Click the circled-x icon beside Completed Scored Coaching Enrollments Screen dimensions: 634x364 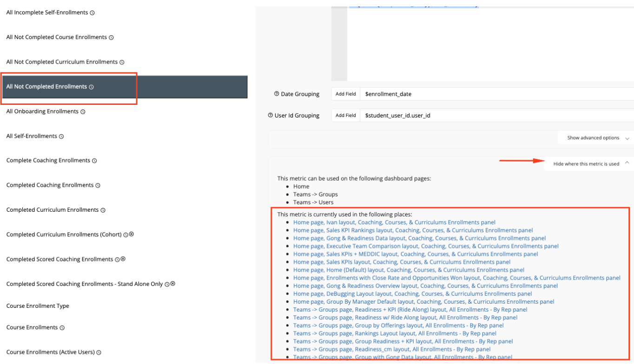(123, 259)
